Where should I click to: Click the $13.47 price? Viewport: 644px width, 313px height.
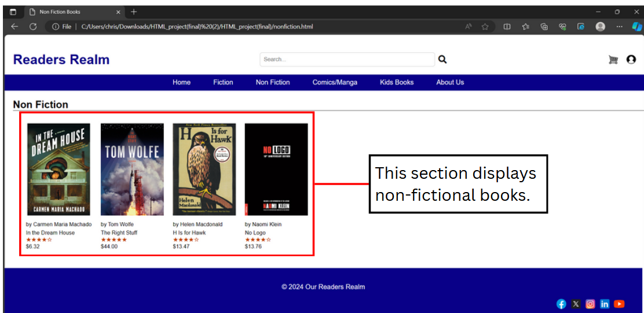coord(181,246)
